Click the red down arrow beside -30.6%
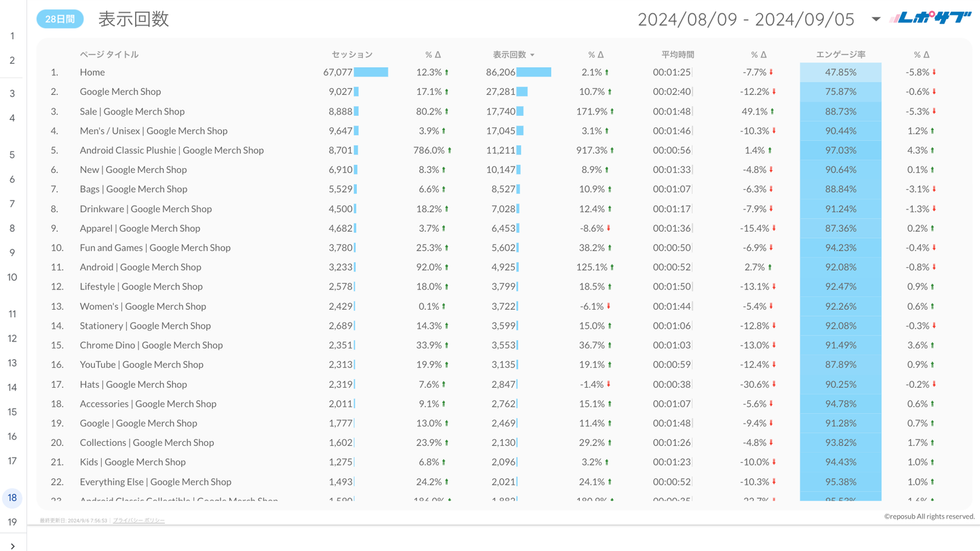The image size is (980, 551). (x=774, y=384)
